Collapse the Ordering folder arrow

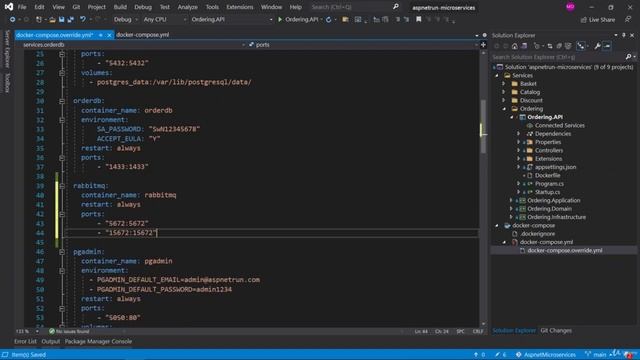click(504, 109)
